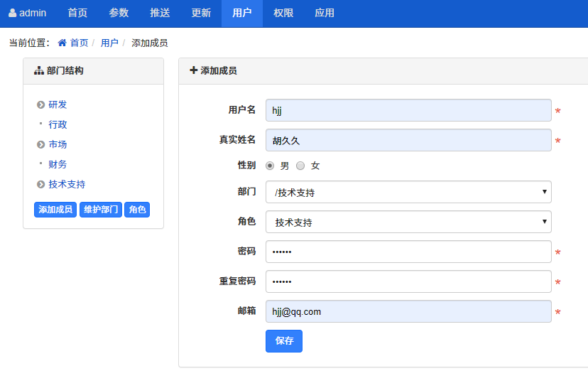Viewport: 588px width, 371px height.
Task: Expand the 技术支持 department arrow icon
Action: (41, 185)
